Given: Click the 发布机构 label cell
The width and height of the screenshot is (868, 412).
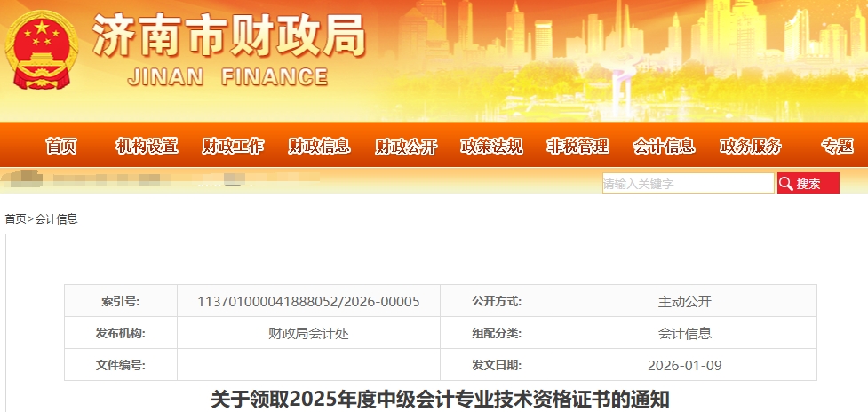Looking at the screenshot, I should (x=121, y=333).
